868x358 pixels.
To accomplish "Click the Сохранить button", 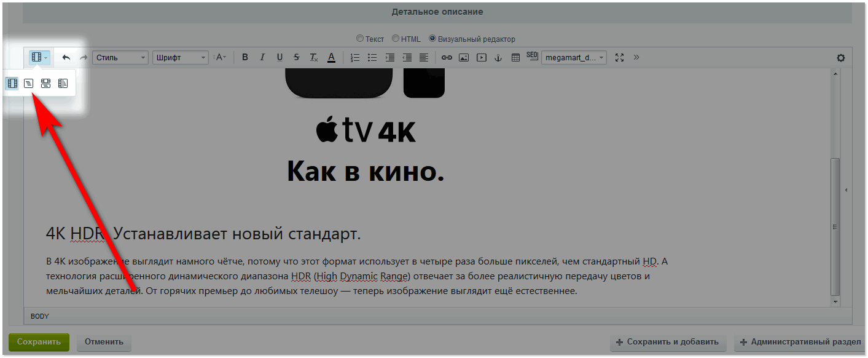I will coord(39,342).
